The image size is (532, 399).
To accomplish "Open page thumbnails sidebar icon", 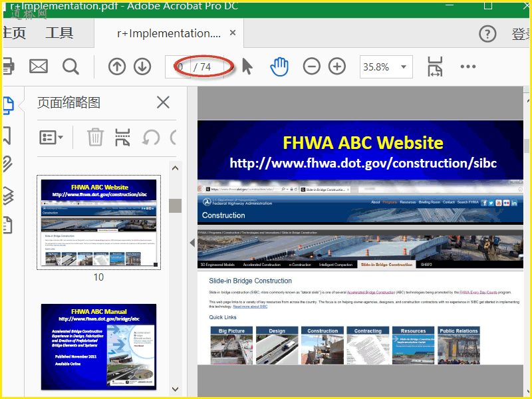I will 9,106.
